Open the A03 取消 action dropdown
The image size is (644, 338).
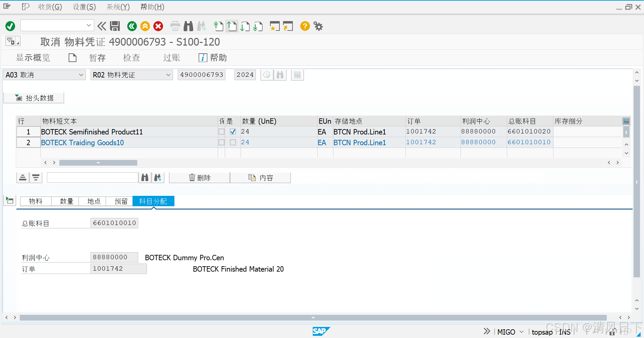tap(81, 75)
